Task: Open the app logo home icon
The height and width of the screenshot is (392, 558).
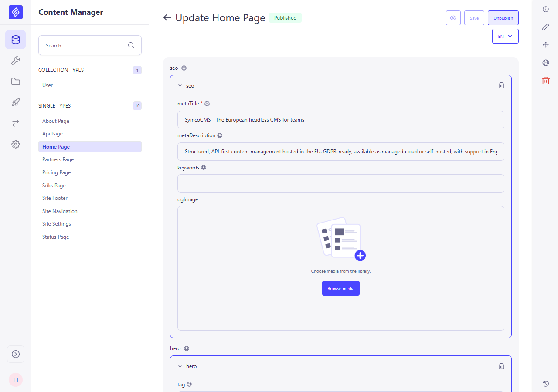Action: pos(16,12)
